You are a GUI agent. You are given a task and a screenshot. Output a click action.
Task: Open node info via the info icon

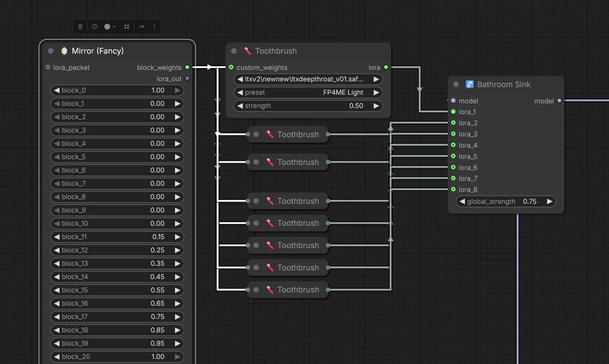[94, 27]
